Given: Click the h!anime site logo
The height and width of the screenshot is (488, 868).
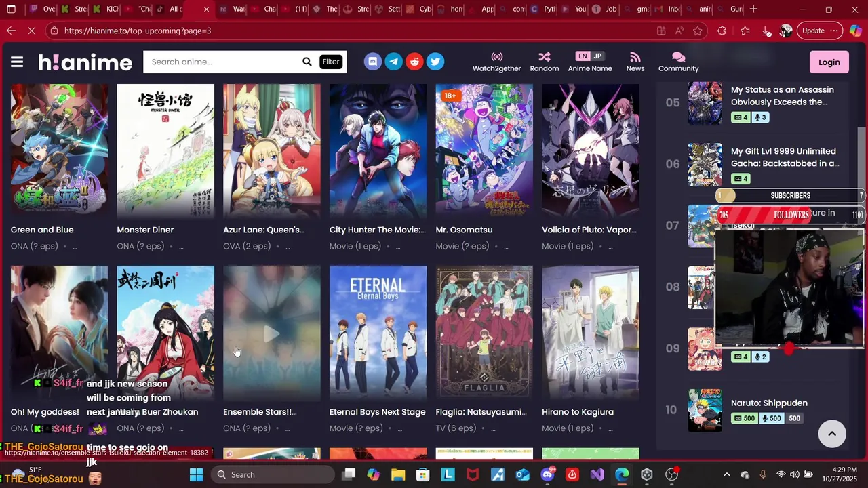Looking at the screenshot, I should tap(85, 62).
